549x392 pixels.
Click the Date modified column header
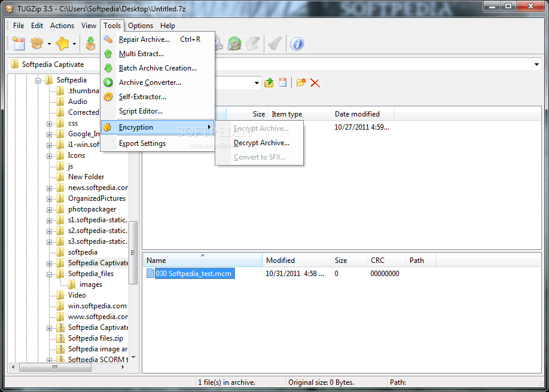[x=363, y=114]
